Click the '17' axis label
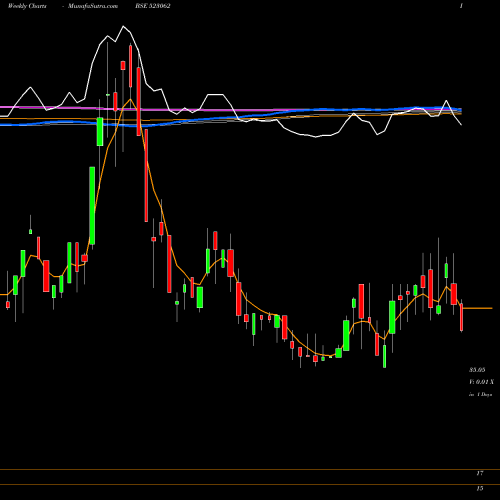Viewport: 500px width, 500px height. tap(480, 473)
